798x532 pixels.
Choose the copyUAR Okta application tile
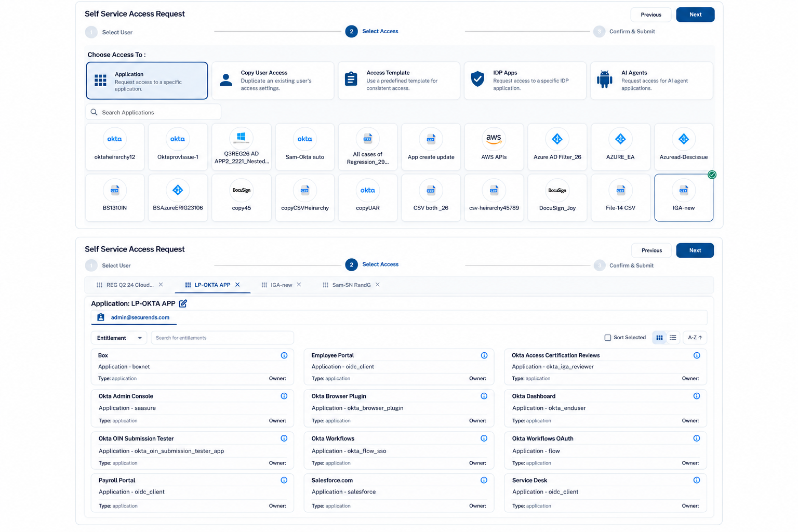[368, 198]
